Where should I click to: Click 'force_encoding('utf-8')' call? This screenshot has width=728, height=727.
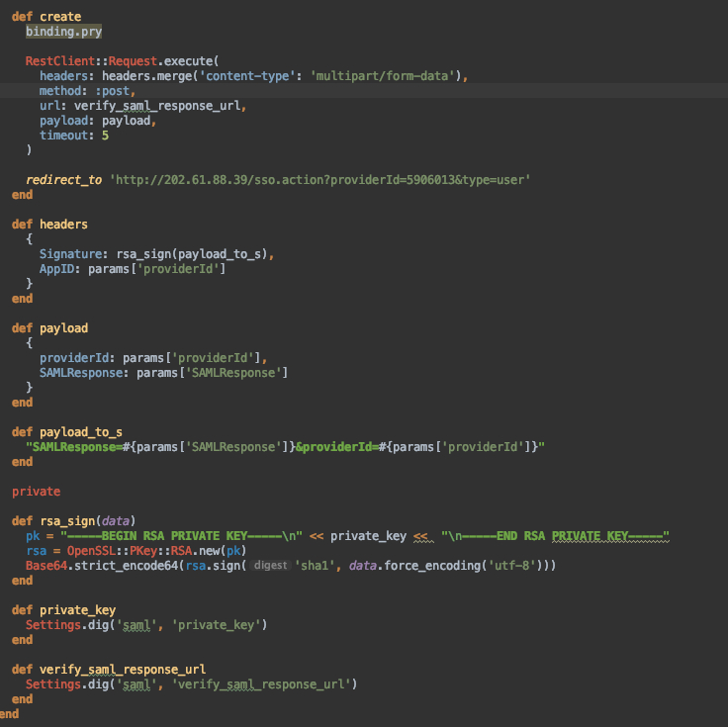[x=463, y=566]
